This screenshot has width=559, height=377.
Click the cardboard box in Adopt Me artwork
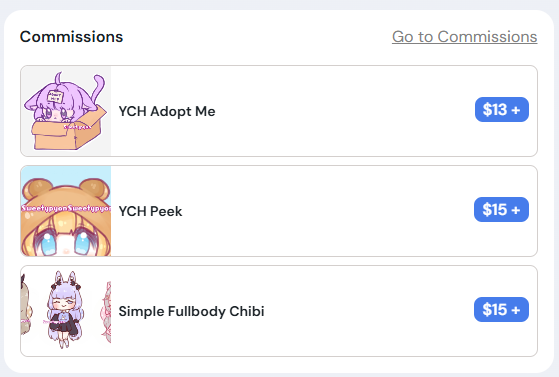pyautogui.click(x=68, y=132)
